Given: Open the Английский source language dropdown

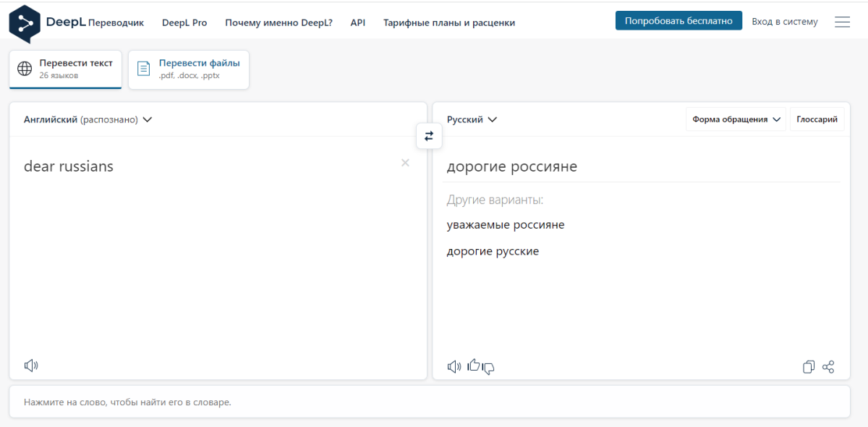Looking at the screenshot, I should [x=88, y=119].
